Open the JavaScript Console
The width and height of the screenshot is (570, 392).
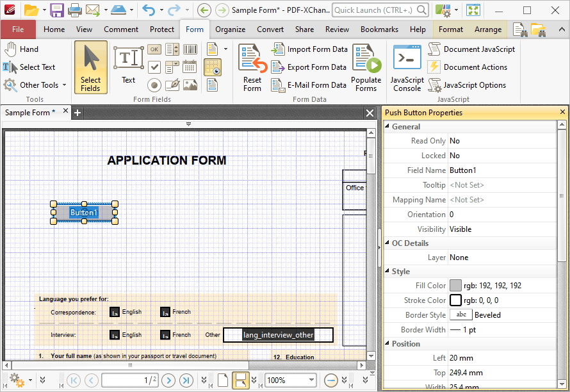tap(407, 67)
